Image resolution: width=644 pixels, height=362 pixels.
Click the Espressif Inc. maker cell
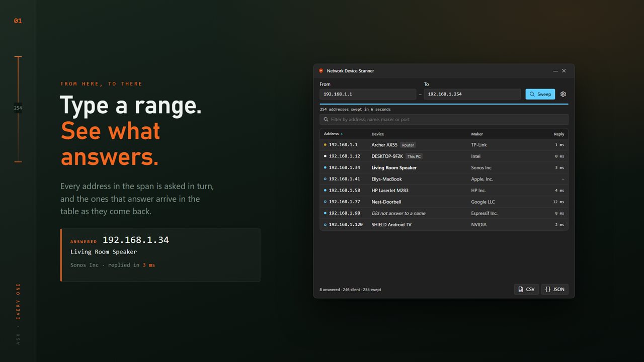click(484, 213)
